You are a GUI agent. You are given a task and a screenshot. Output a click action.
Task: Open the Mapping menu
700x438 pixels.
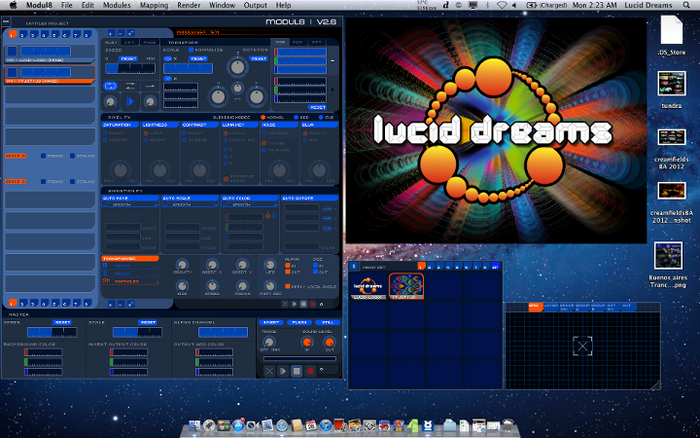[154, 5]
